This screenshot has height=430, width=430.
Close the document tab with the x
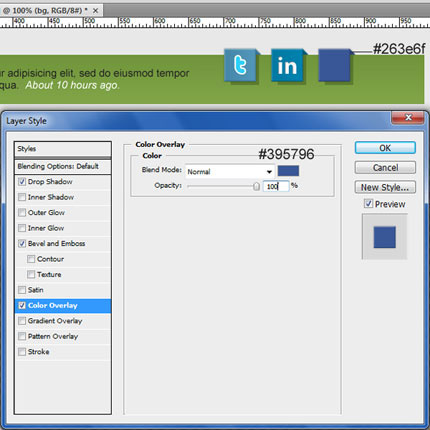[95, 11]
